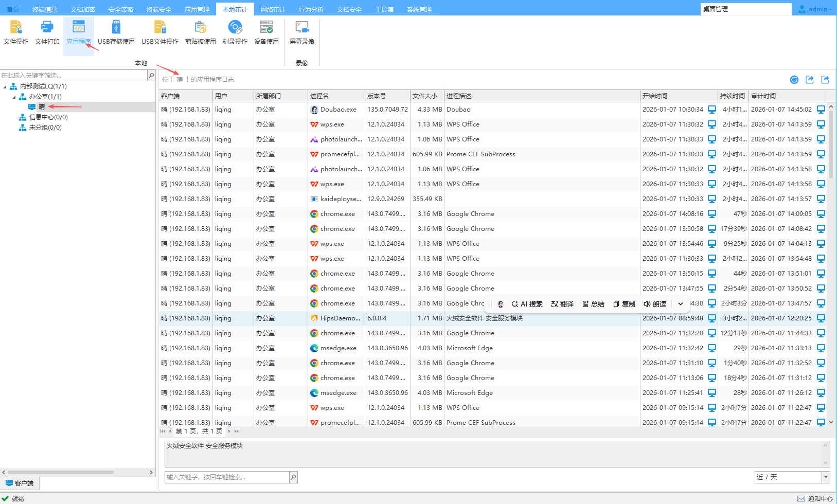The height and width of the screenshot is (504, 837).
Task: Click the horizontal scrollbar in the left tree panel
Action: coord(61,472)
